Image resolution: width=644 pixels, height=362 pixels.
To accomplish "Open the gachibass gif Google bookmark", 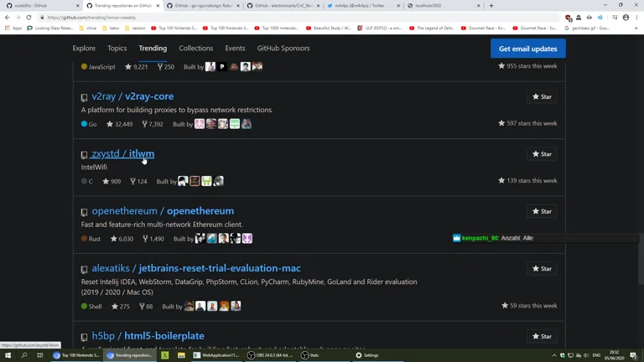I will (587, 28).
